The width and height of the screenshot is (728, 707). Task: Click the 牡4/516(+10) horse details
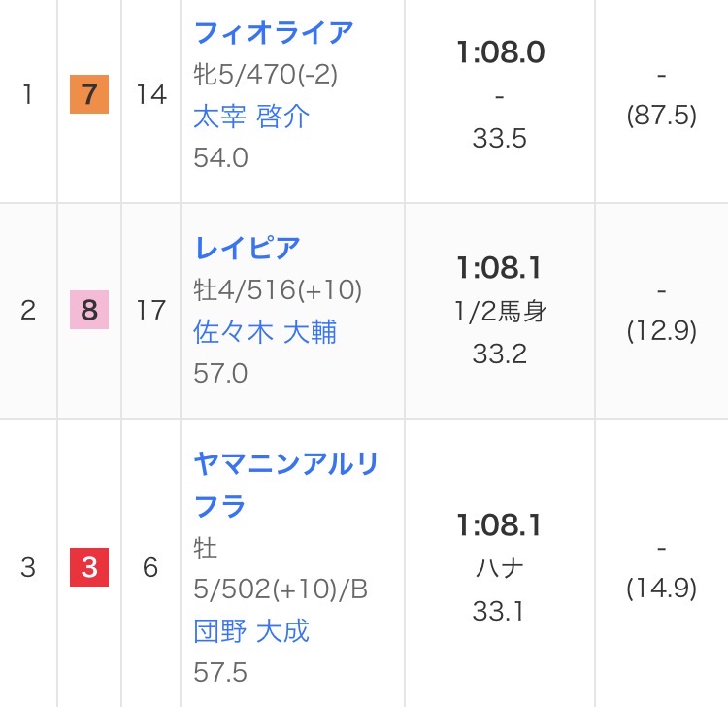click(278, 290)
